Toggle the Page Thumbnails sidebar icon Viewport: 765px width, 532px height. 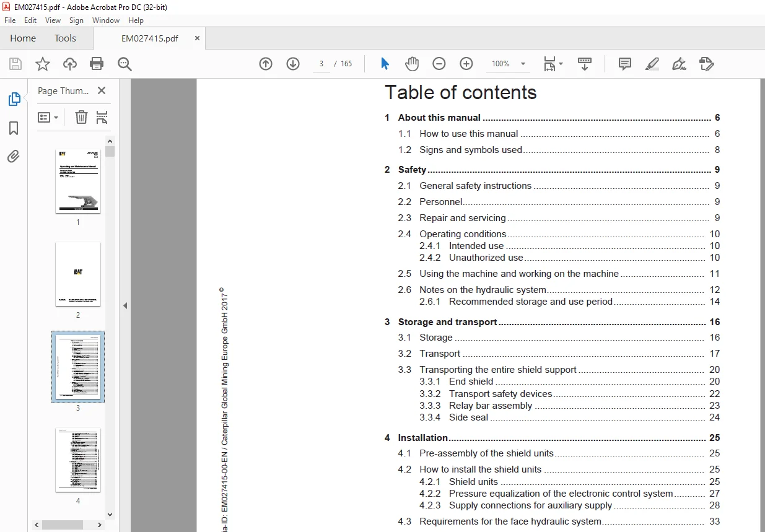pyautogui.click(x=14, y=99)
